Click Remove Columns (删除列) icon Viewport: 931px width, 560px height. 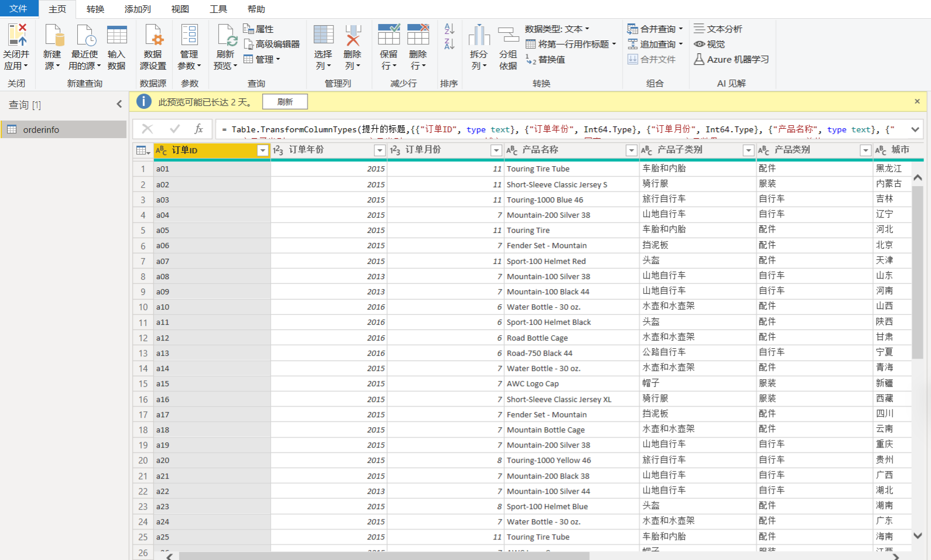352,35
